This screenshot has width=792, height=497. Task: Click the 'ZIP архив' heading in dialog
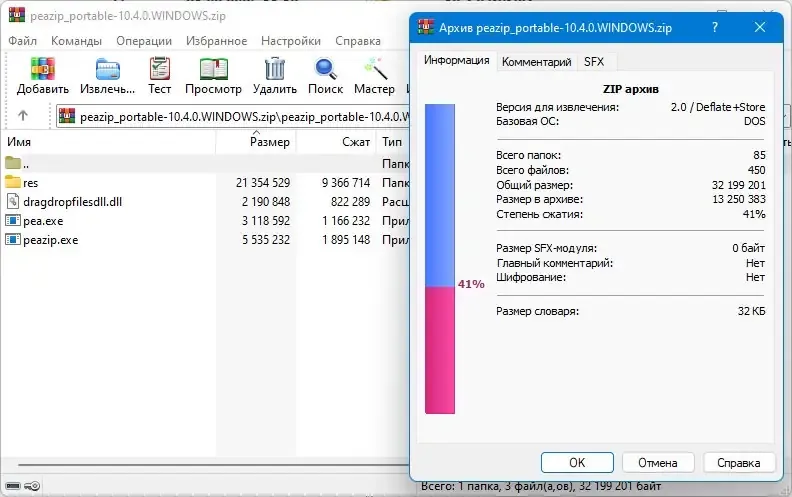coord(630,89)
